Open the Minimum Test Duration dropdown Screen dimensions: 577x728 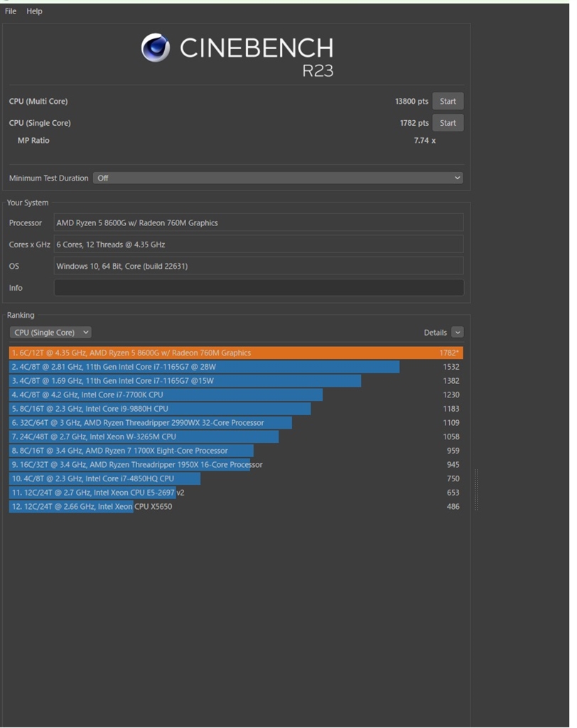(x=278, y=178)
